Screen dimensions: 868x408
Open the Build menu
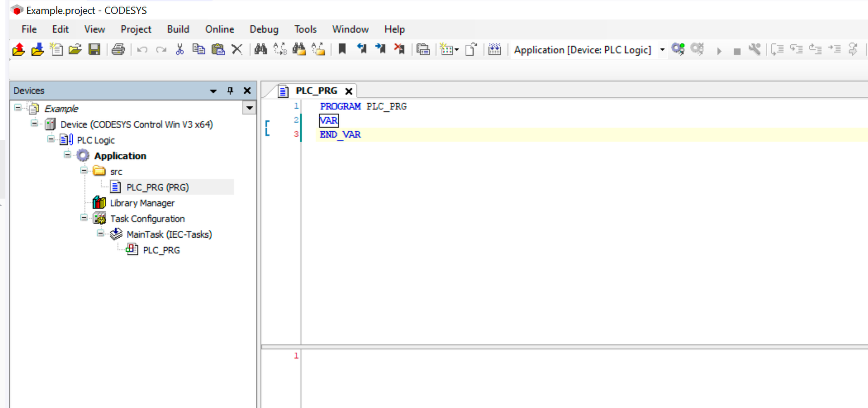click(x=178, y=29)
